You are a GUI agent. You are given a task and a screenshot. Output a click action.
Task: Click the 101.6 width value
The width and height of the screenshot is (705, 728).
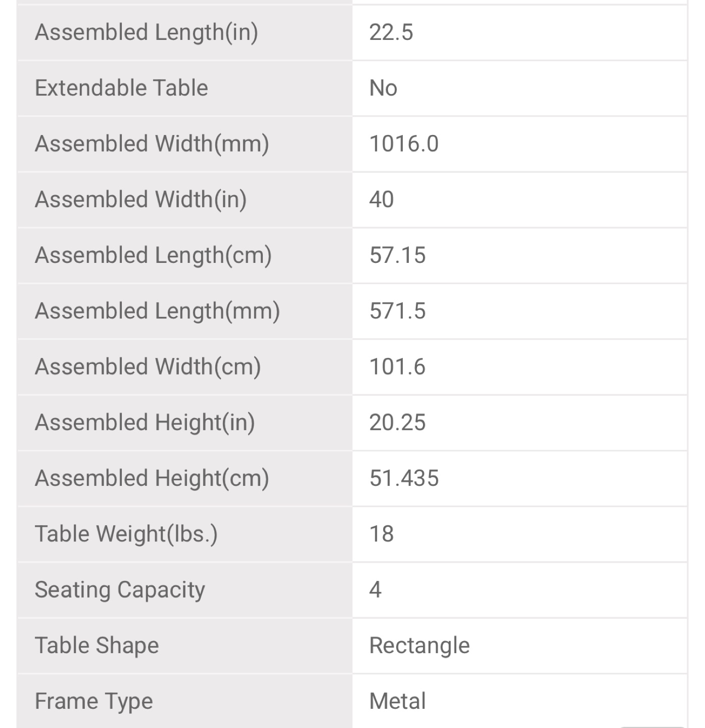point(397,367)
